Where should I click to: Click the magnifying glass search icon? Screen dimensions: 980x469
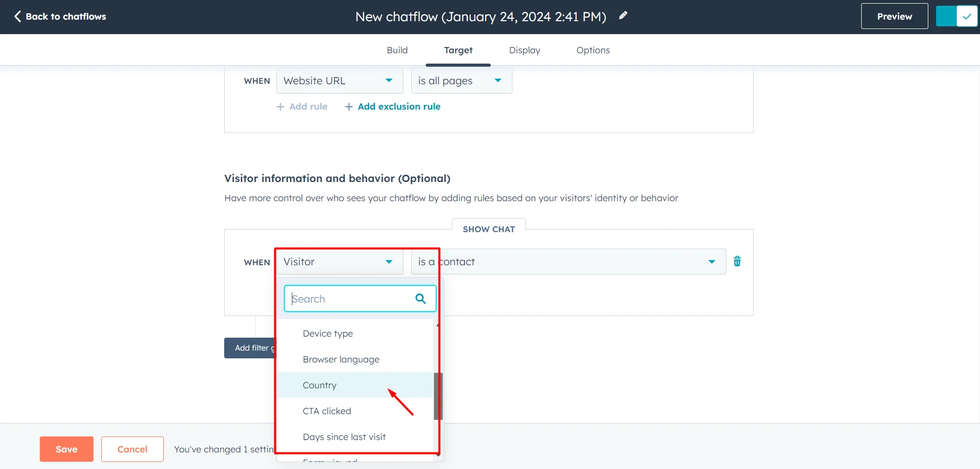click(421, 299)
